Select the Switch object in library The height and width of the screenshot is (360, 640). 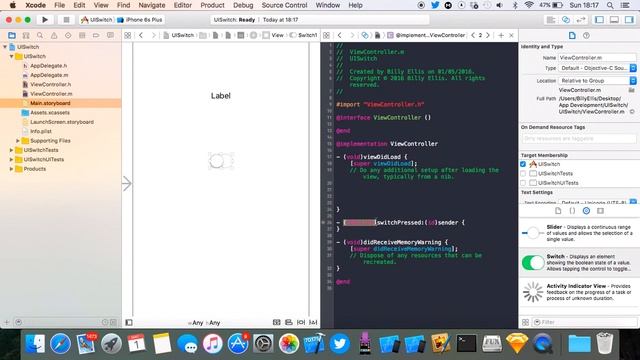pyautogui.click(x=579, y=262)
